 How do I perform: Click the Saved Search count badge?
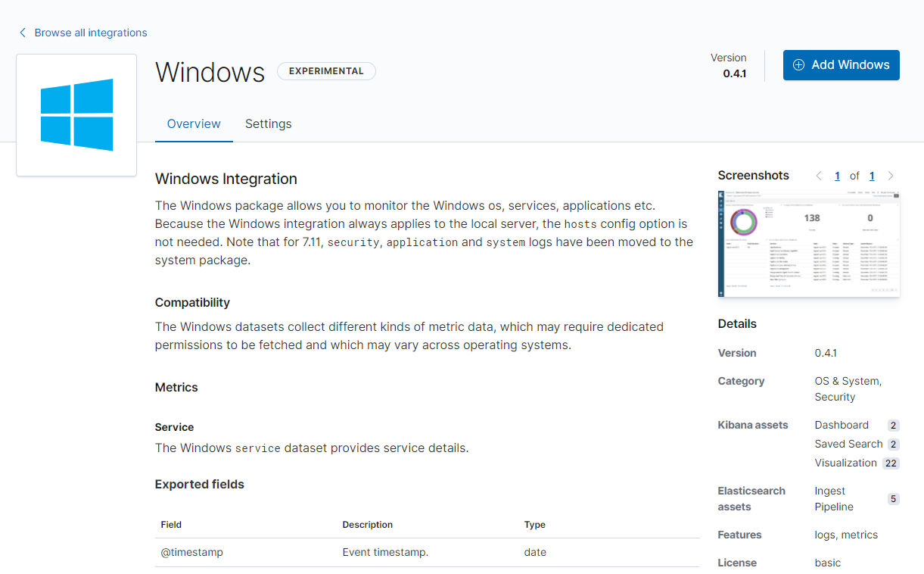[893, 444]
